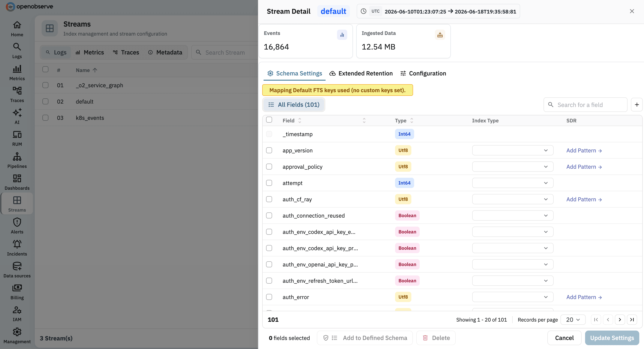Go to the previous page of fields
This screenshot has width=644, height=349.
click(608, 319)
